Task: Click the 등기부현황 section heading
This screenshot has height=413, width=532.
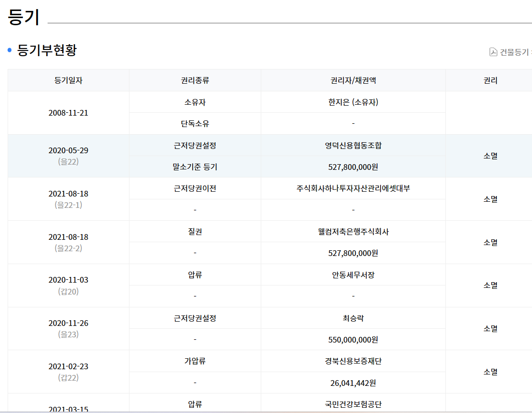Action: (x=47, y=50)
